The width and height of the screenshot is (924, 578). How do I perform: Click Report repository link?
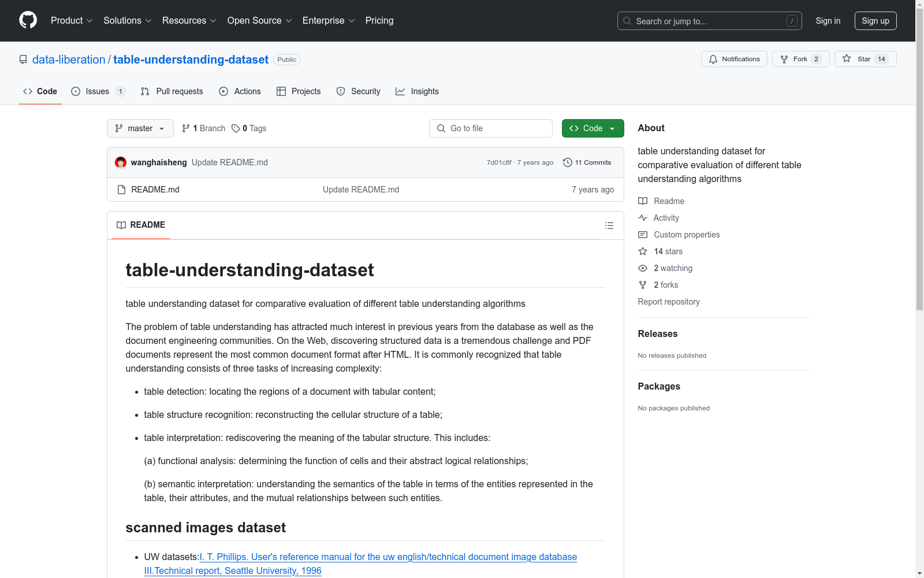[x=669, y=302]
